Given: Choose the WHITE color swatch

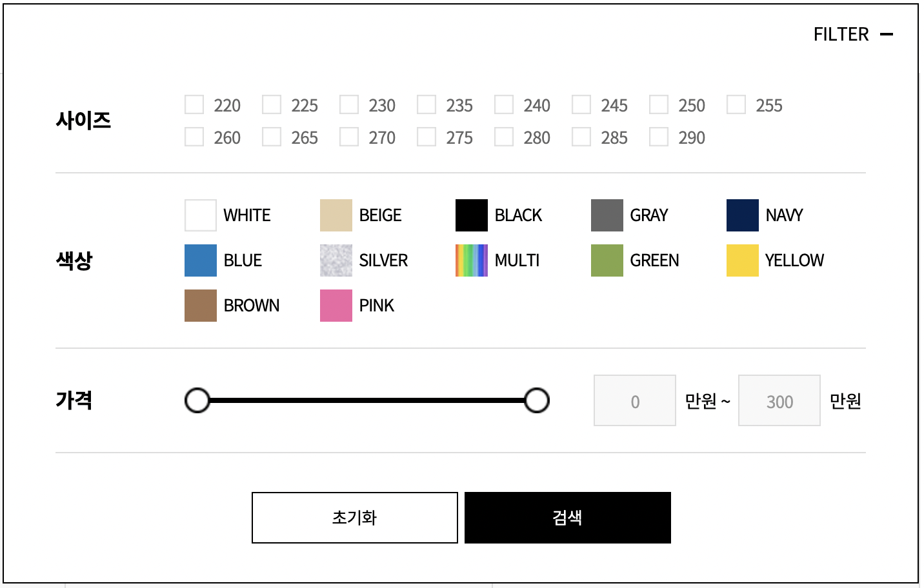Looking at the screenshot, I should point(201,215).
